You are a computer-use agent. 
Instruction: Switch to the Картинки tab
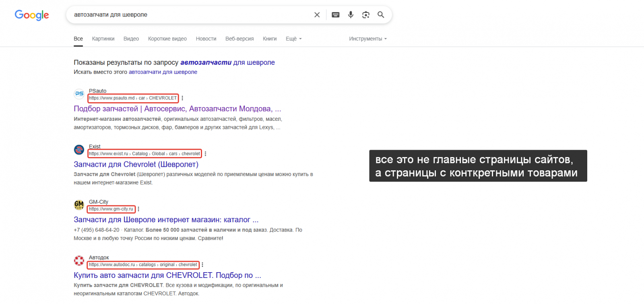[103, 39]
